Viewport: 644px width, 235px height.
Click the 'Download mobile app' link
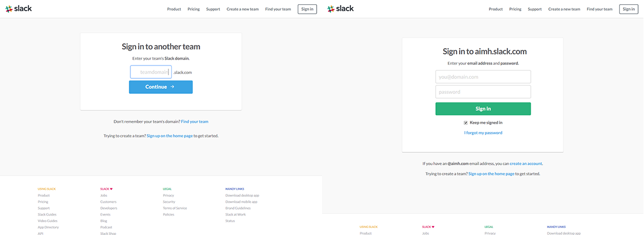tap(241, 202)
